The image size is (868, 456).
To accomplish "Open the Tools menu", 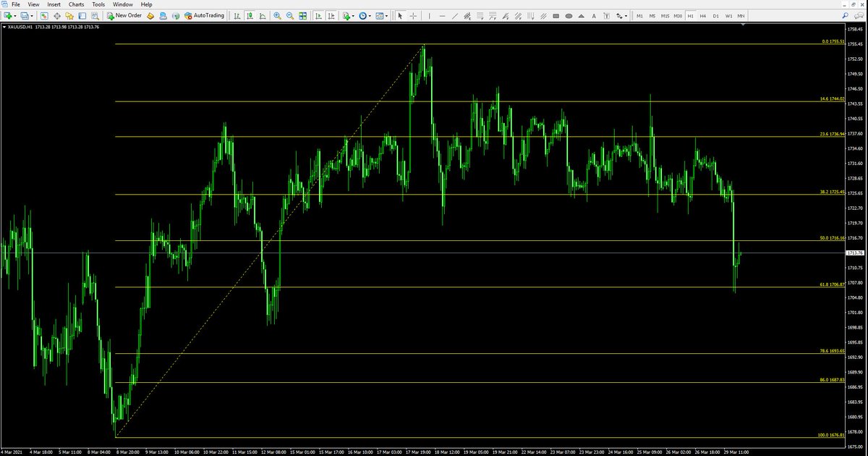I will (98, 4).
